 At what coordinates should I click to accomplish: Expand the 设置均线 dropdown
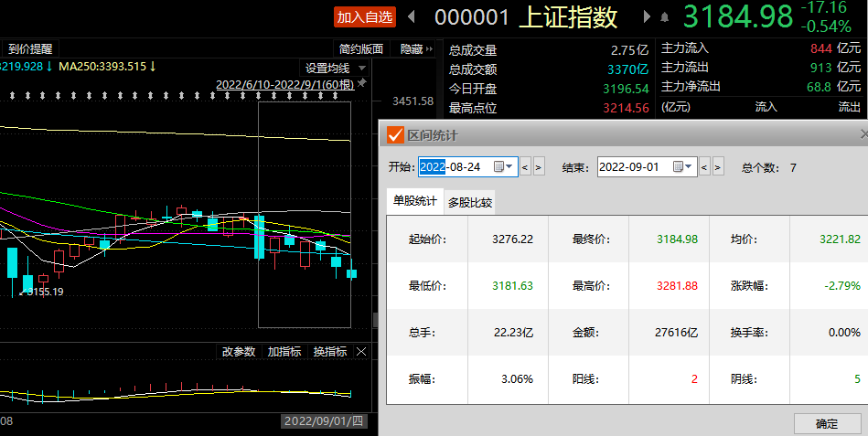[362, 68]
